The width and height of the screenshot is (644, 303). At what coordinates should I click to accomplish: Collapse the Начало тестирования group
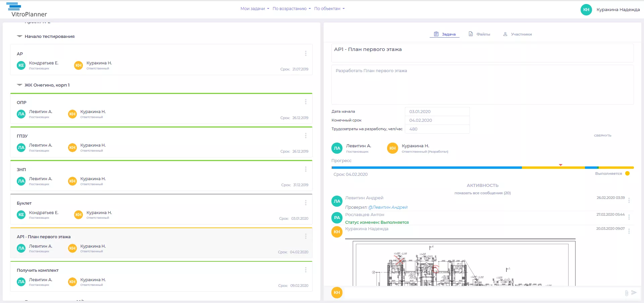tap(19, 36)
